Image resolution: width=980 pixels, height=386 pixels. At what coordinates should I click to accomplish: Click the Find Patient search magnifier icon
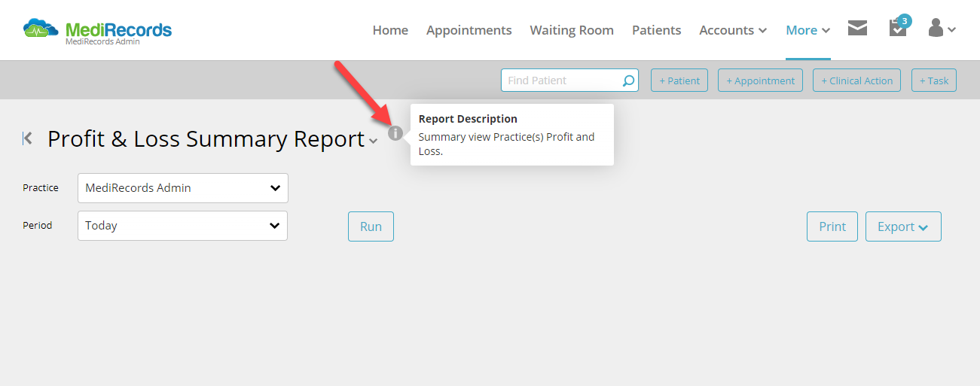(x=628, y=81)
